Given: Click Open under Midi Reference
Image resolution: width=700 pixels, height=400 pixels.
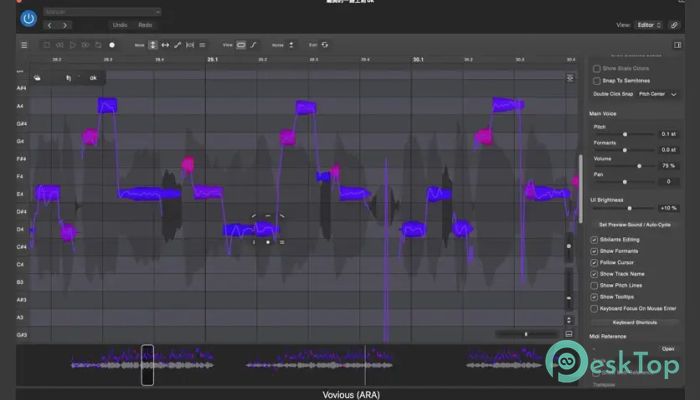Looking at the screenshot, I should tap(668, 349).
